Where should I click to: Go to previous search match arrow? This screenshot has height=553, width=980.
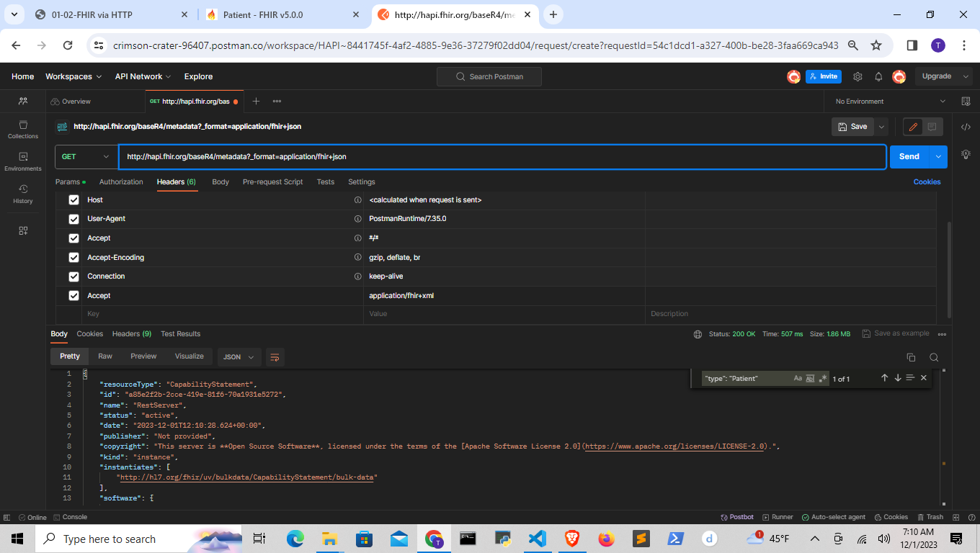[884, 378]
